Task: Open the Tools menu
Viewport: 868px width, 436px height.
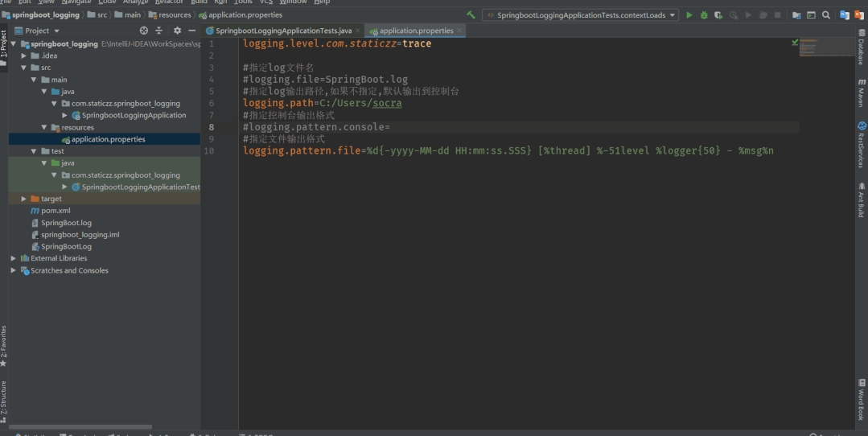Action: point(243,2)
